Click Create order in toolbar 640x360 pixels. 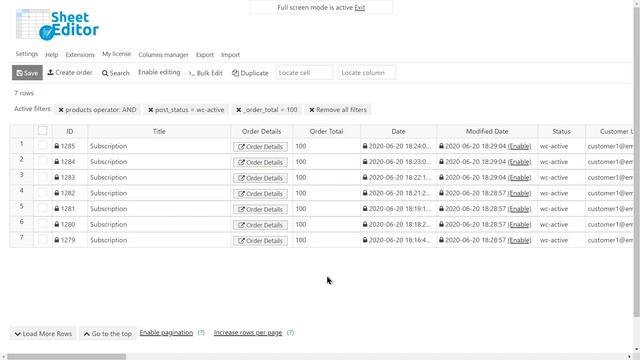coord(70,72)
